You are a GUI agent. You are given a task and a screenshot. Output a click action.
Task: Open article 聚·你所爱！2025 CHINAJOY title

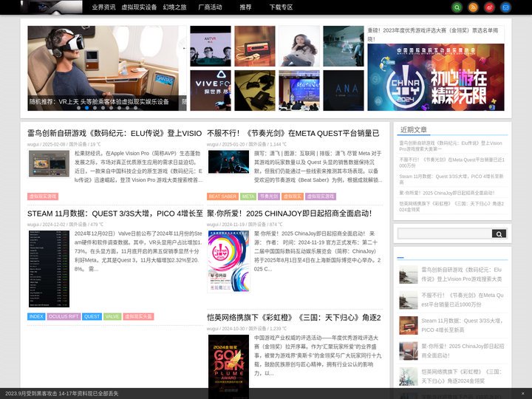(290, 214)
